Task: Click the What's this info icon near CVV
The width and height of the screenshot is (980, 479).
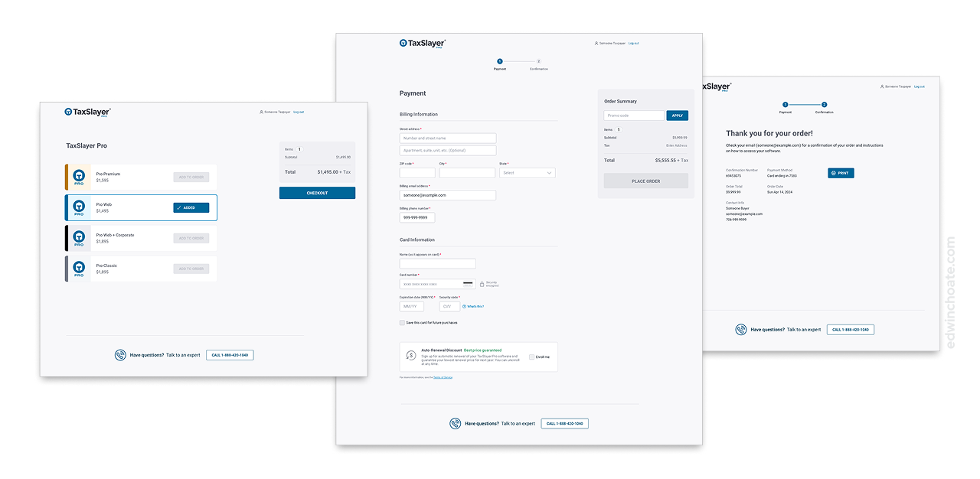Action: pos(465,307)
